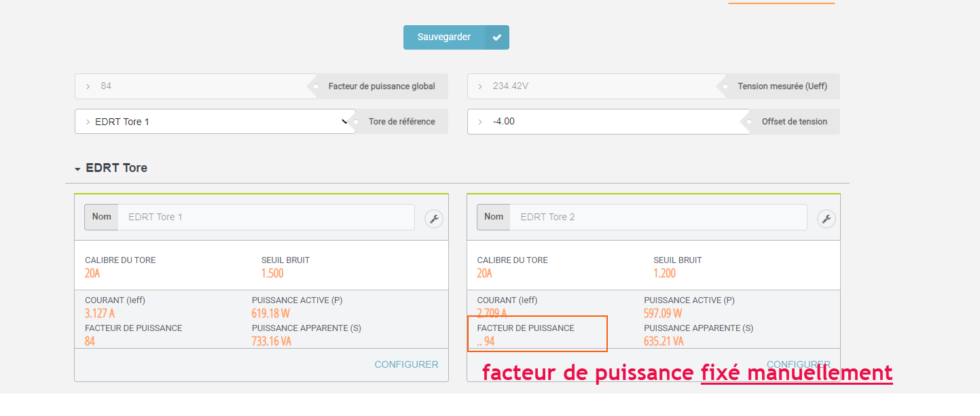Click the Tore de référence label

(x=401, y=122)
